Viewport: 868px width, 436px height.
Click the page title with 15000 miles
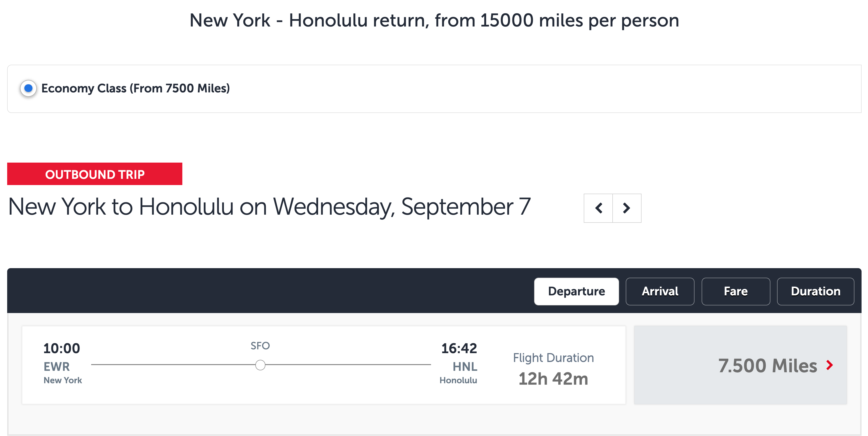(434, 20)
